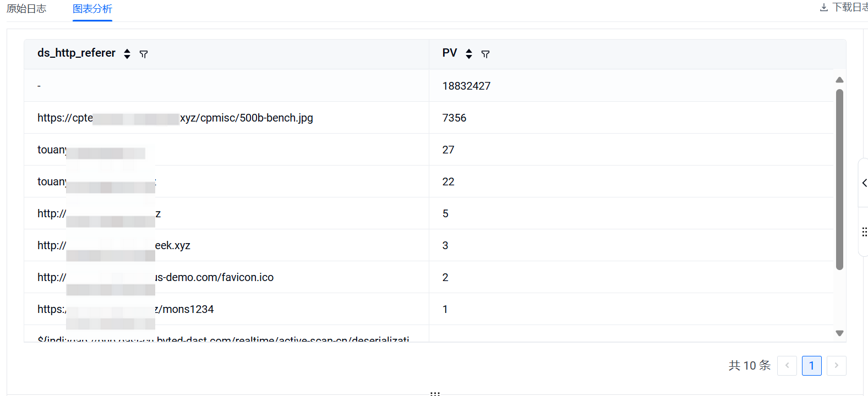Click the table's vertical scrollbar thumb
Viewport: 868px width, 396px height.
click(839, 179)
